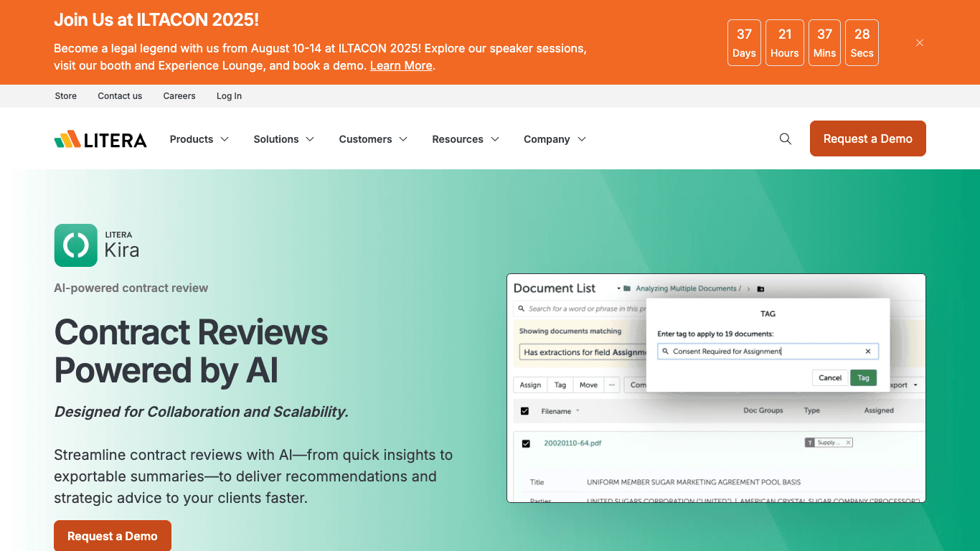This screenshot has width=980, height=551.
Task: Click Request a Demo below the hero text
Action: coord(113,536)
